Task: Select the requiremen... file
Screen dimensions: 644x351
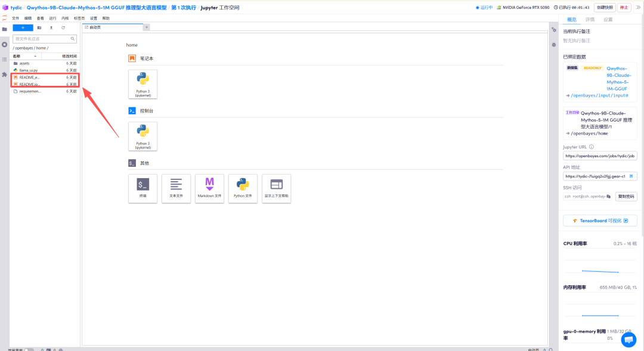Action: [45, 91]
